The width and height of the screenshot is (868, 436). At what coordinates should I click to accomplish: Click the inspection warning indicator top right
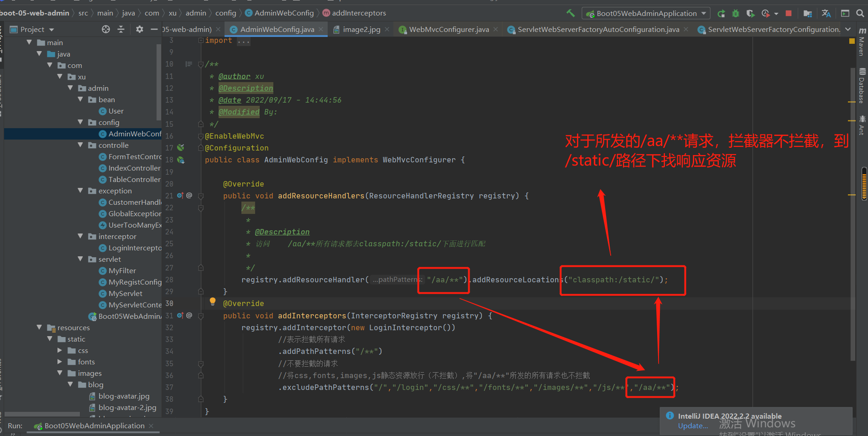[852, 41]
